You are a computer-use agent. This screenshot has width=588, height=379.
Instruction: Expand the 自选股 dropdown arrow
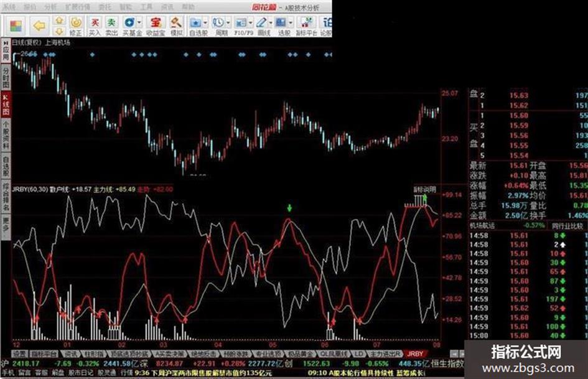point(205,22)
